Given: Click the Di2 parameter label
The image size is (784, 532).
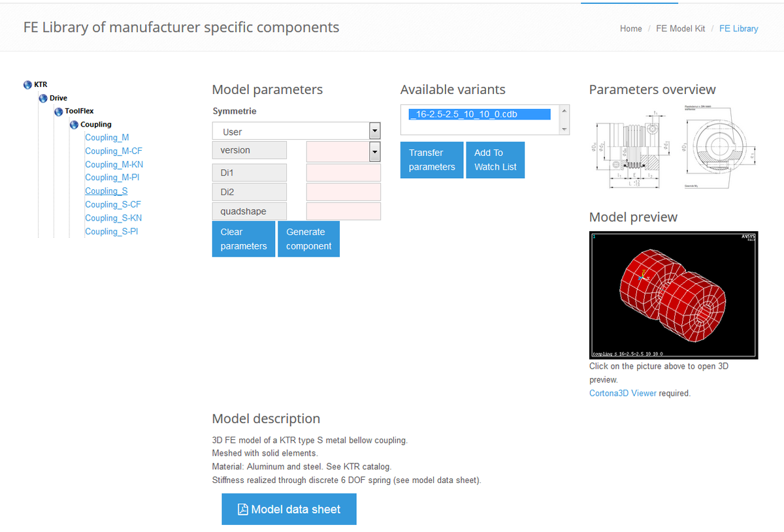Looking at the screenshot, I should pyautogui.click(x=250, y=193).
